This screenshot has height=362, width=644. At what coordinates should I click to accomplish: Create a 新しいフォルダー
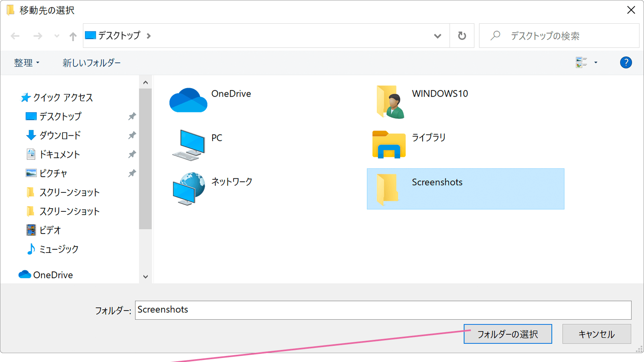point(91,63)
